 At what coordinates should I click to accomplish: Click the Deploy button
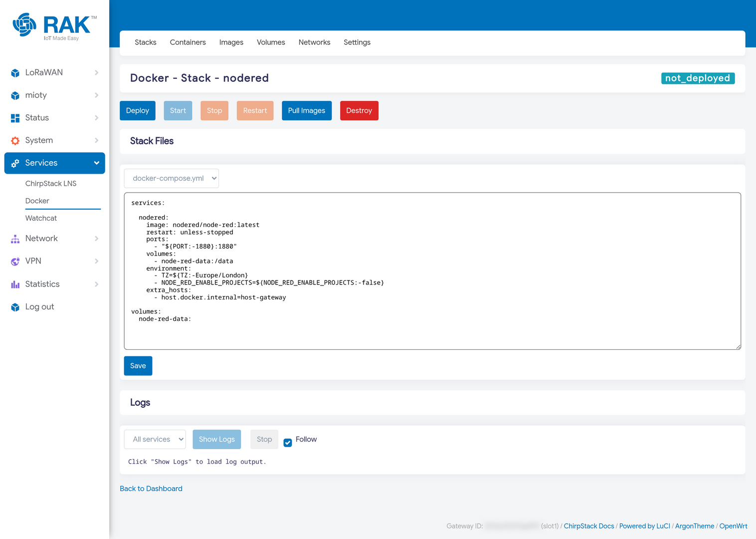[x=138, y=111]
